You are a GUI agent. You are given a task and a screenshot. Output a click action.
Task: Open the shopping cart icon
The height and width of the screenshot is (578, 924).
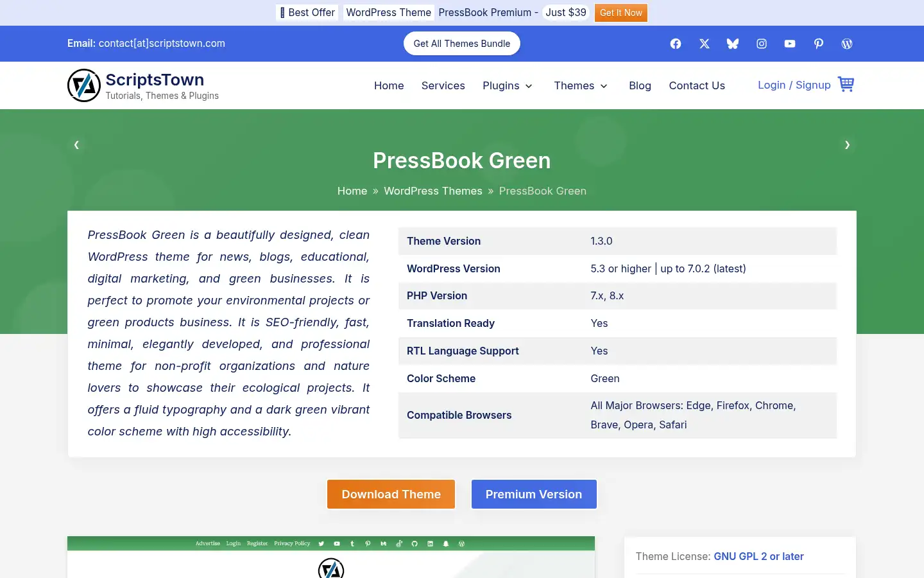tap(846, 85)
